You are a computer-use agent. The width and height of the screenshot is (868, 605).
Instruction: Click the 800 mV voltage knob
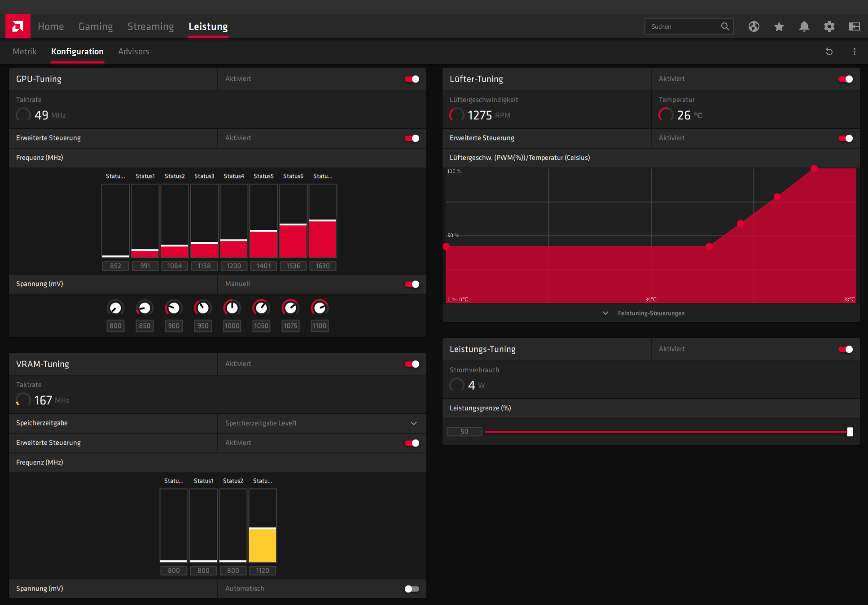click(115, 308)
